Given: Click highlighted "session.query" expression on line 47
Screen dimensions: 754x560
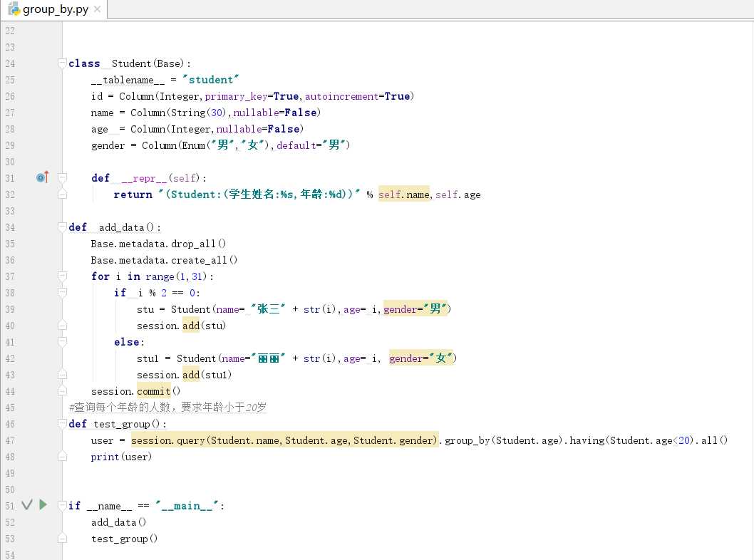Looking at the screenshot, I should click(284, 440).
